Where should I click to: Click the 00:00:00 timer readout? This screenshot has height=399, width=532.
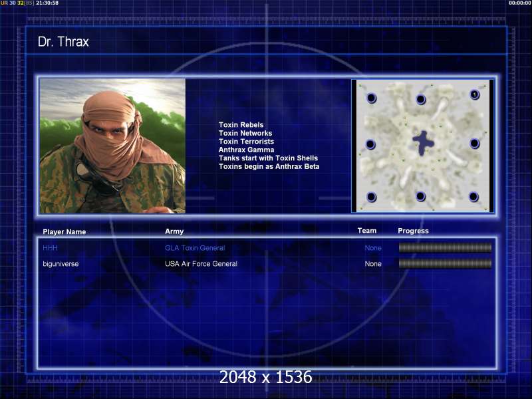[x=520, y=3]
